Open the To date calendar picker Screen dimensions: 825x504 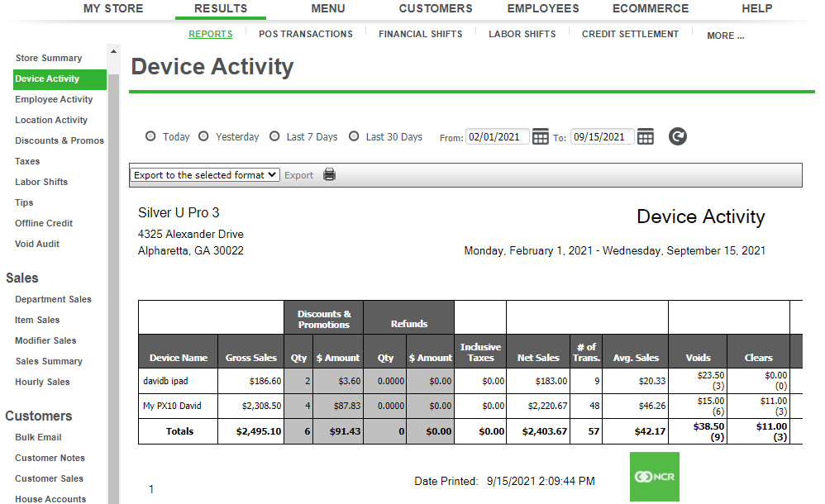coord(646,137)
